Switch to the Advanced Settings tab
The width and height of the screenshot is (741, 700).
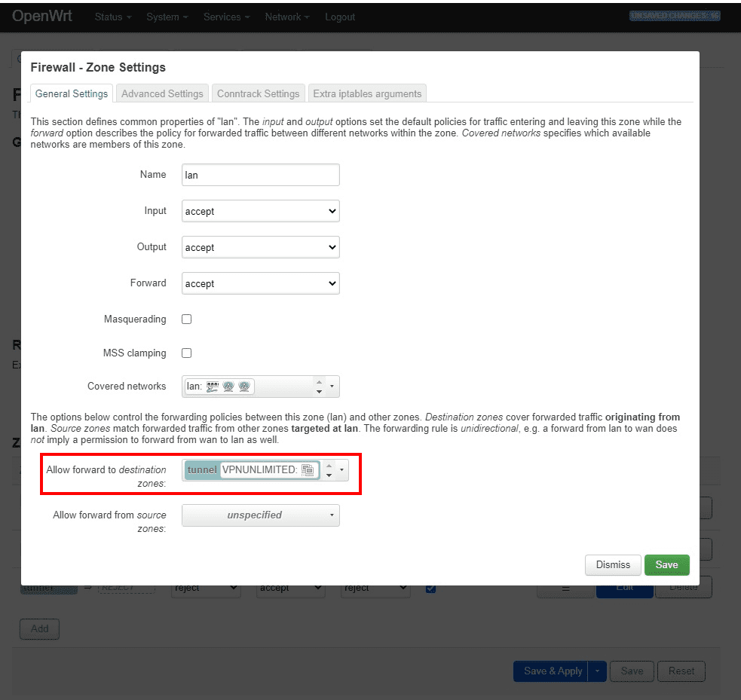[x=161, y=93]
